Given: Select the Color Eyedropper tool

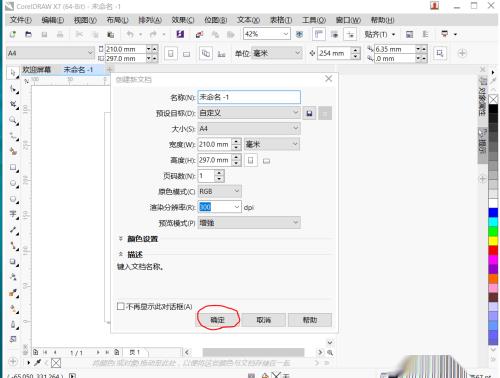Looking at the screenshot, I should click(13, 293).
